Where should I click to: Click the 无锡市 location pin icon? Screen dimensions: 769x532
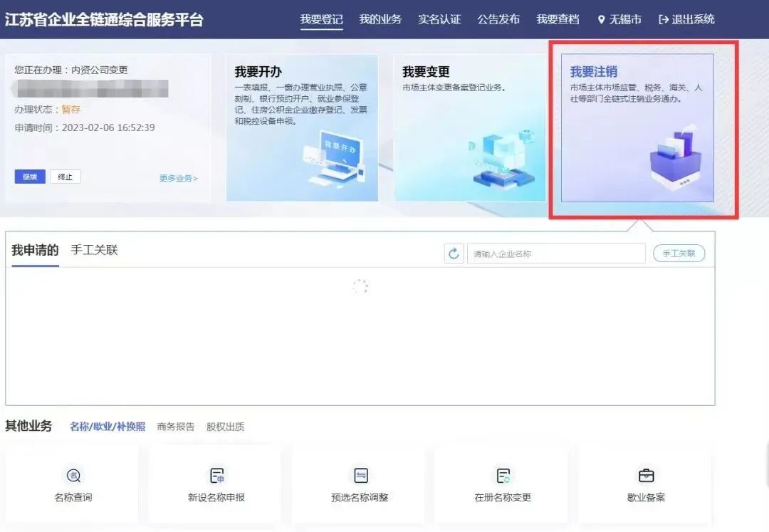pos(602,19)
